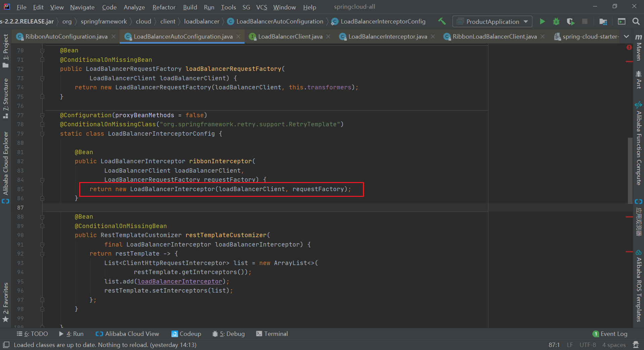Collapse the LoadBalancerInterceptorConfig class fold on line 79
The width and height of the screenshot is (644, 350).
42,134
